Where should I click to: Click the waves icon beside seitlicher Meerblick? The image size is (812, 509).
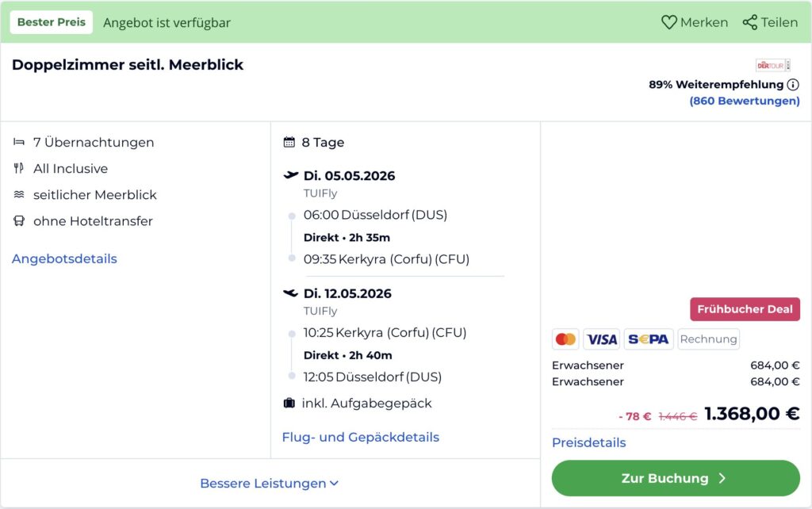[19, 194]
